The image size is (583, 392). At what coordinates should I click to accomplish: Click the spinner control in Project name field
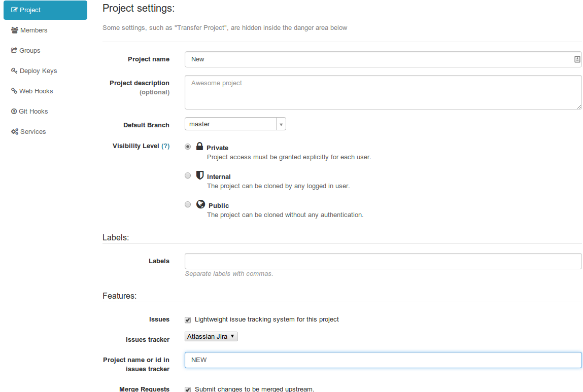coord(577,59)
